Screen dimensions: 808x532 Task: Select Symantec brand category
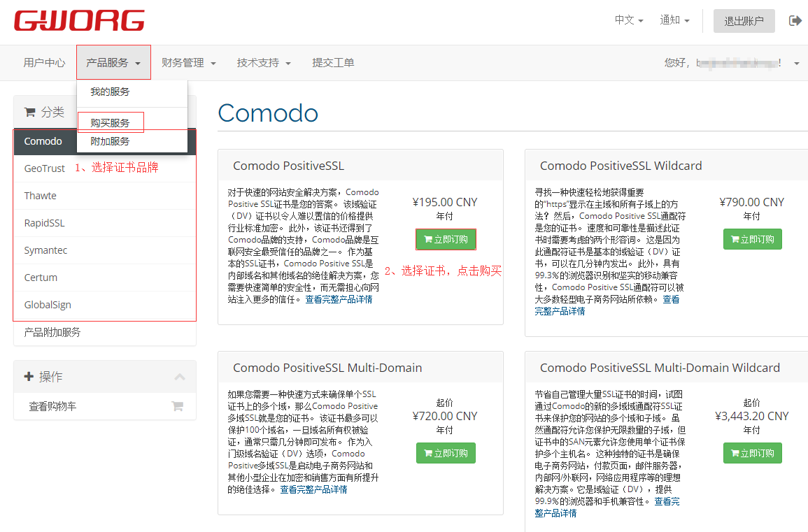(105, 250)
